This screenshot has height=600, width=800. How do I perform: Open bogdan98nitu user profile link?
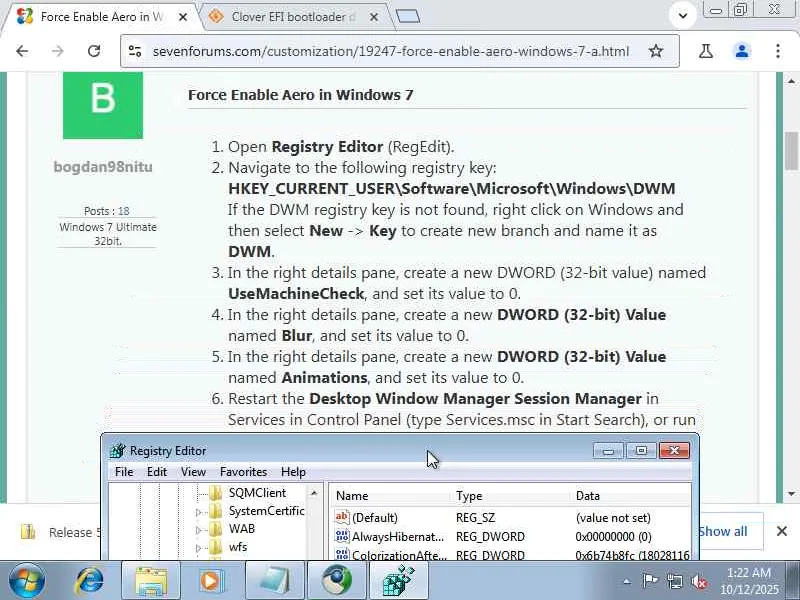pos(103,167)
